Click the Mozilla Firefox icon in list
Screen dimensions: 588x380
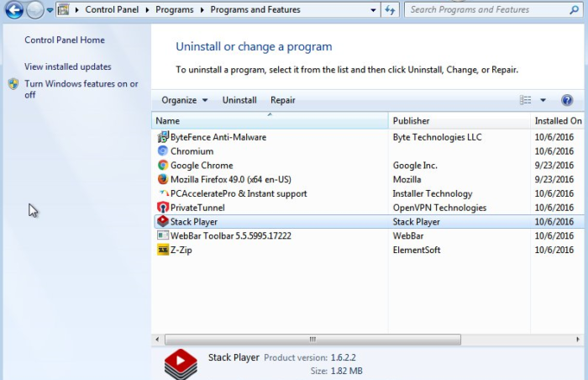[163, 179]
